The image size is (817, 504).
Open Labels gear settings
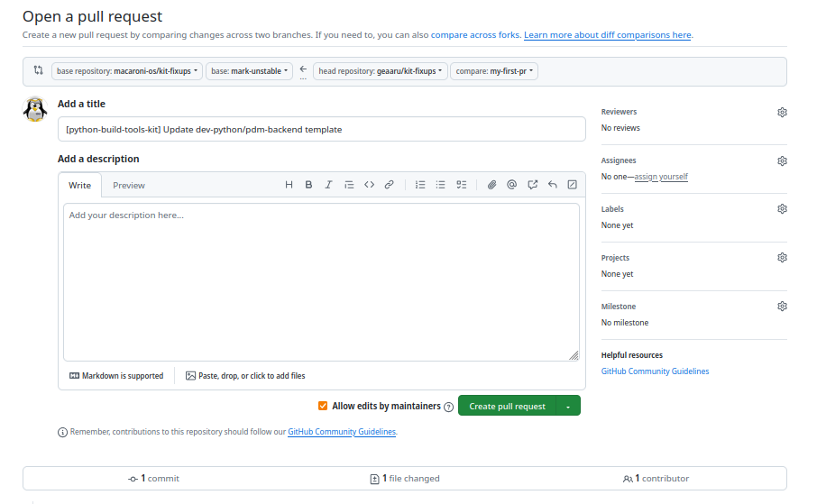click(782, 209)
